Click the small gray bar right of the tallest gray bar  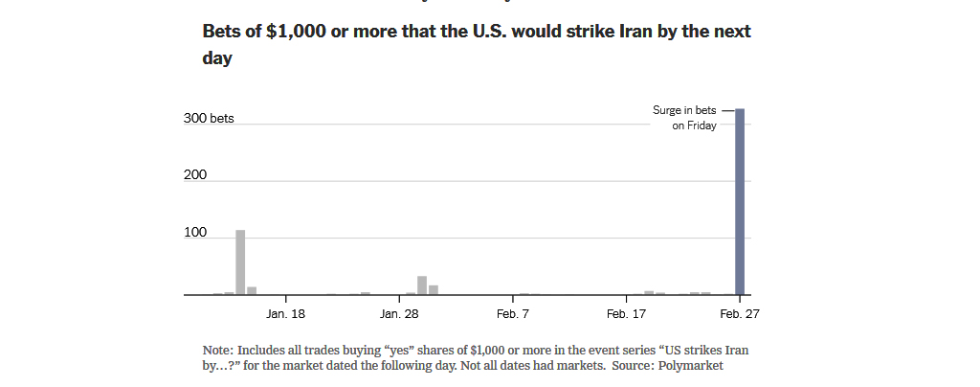[252, 290]
